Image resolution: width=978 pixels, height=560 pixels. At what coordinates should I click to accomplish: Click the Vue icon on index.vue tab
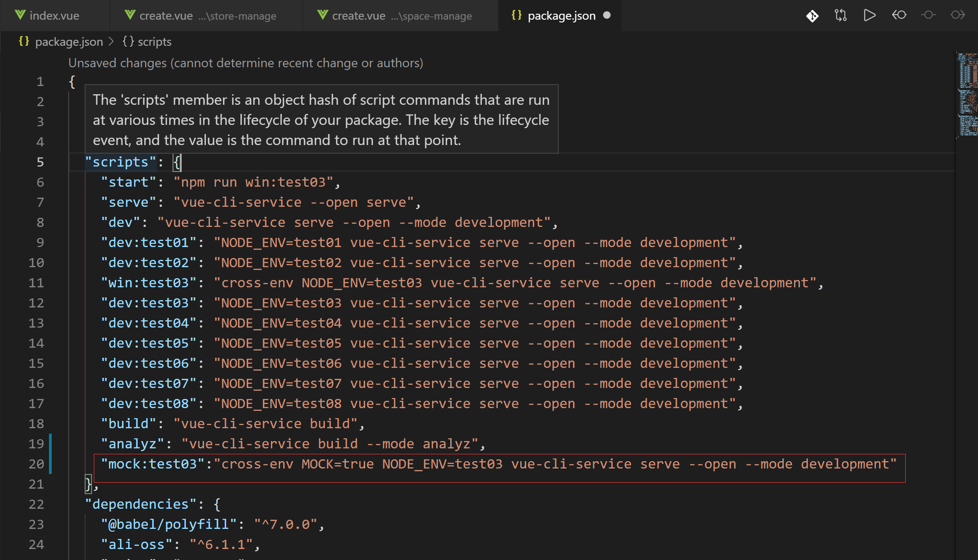coord(20,15)
